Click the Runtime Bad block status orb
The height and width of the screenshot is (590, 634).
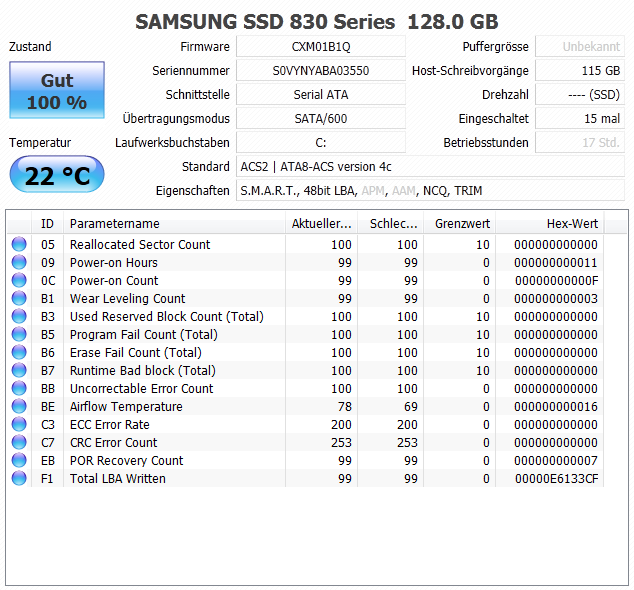(19, 370)
